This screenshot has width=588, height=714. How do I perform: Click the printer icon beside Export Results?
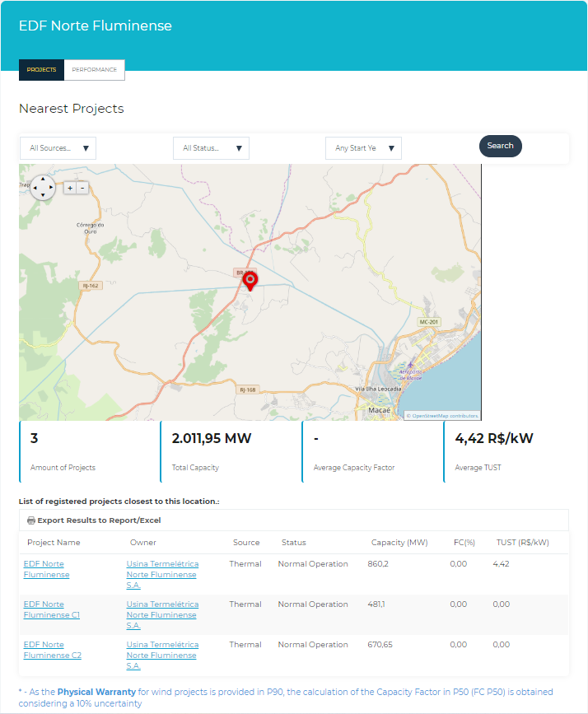click(31, 520)
